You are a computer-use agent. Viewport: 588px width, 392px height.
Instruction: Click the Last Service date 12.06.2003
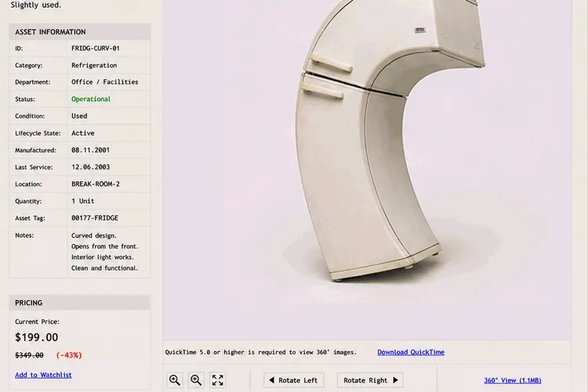pos(90,167)
